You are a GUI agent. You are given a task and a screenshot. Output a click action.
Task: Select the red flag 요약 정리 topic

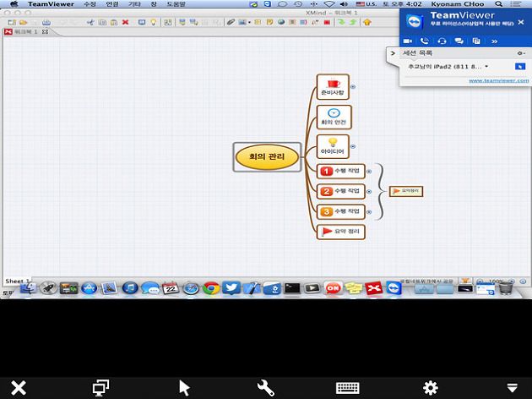(x=340, y=232)
